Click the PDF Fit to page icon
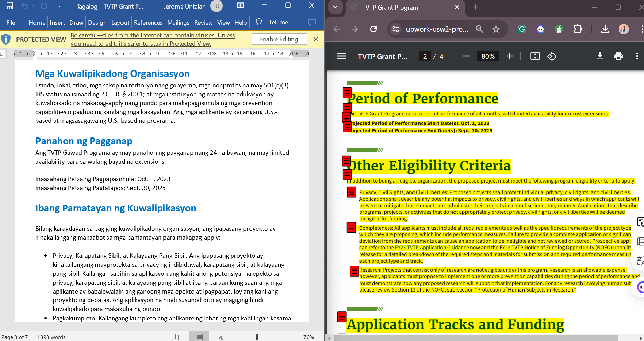644x341 pixels. [535, 56]
